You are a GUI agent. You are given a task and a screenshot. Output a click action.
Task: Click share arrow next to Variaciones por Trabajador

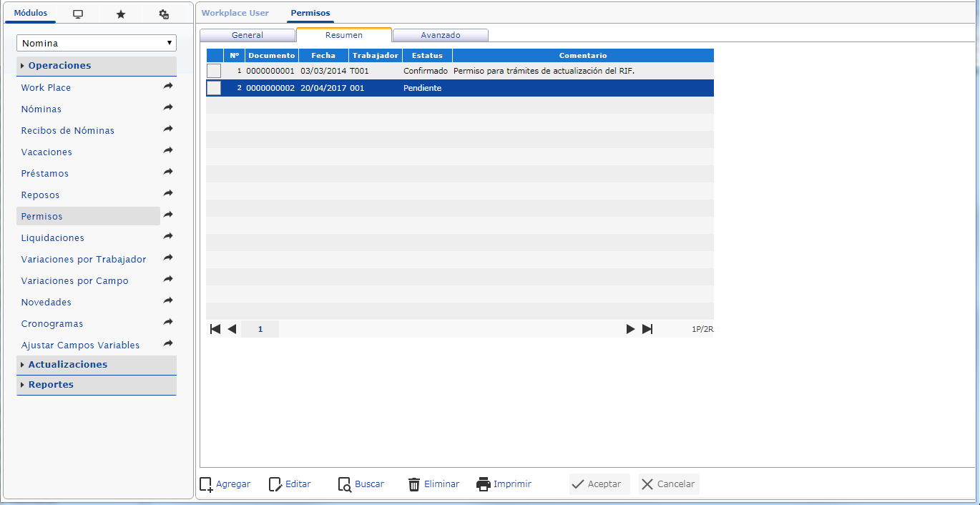point(168,258)
